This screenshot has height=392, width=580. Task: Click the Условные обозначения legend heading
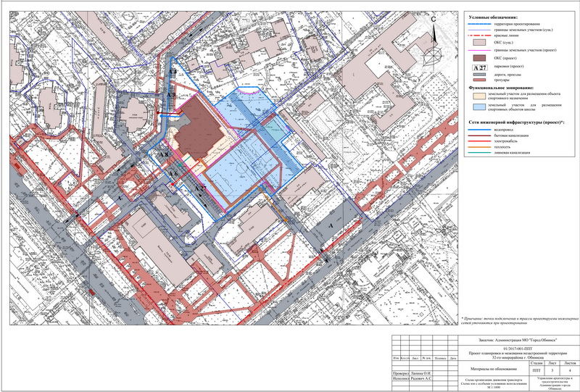(493, 17)
